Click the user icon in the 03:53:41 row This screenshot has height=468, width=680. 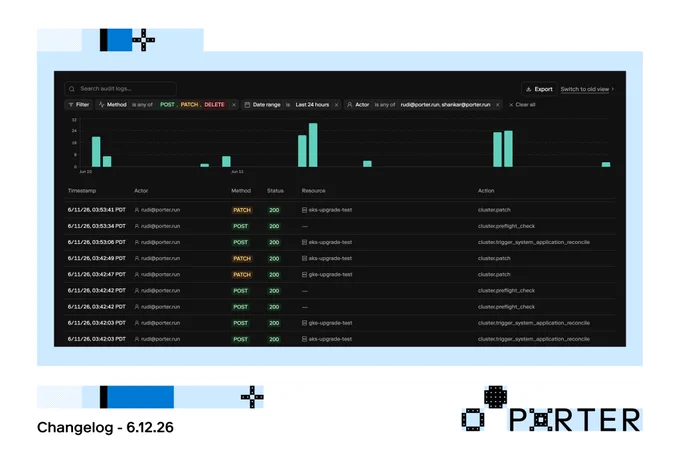pos(137,210)
